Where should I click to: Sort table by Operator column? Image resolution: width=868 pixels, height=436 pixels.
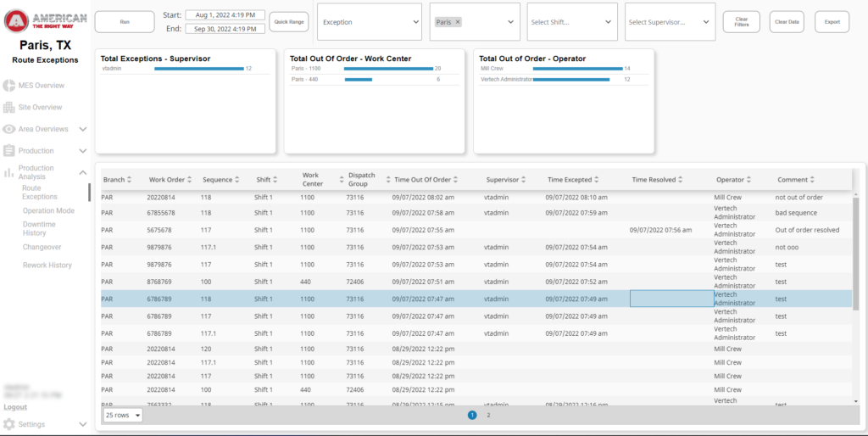click(748, 180)
